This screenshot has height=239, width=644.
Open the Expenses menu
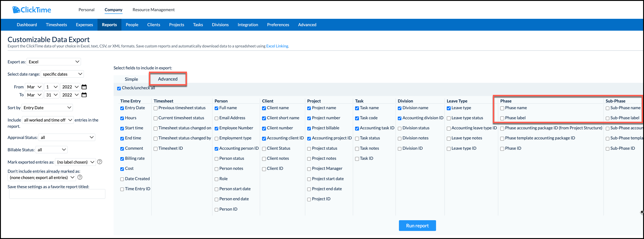(x=85, y=25)
